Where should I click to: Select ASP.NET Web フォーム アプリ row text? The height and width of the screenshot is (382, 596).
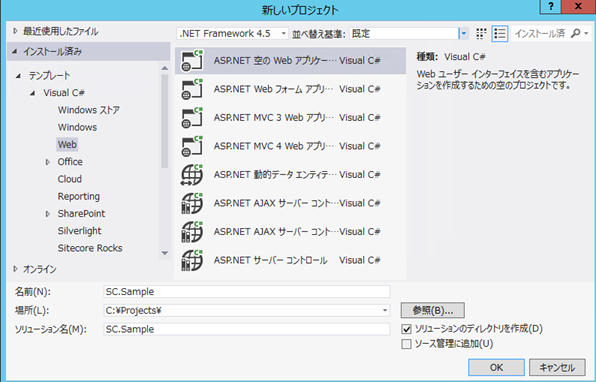273,89
